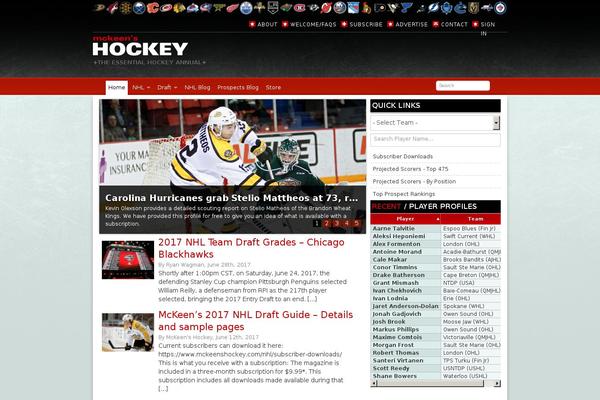Screen dimensions: 600x400
Task: Open the Blackhawks draft article thumbnail
Action: click(128, 260)
